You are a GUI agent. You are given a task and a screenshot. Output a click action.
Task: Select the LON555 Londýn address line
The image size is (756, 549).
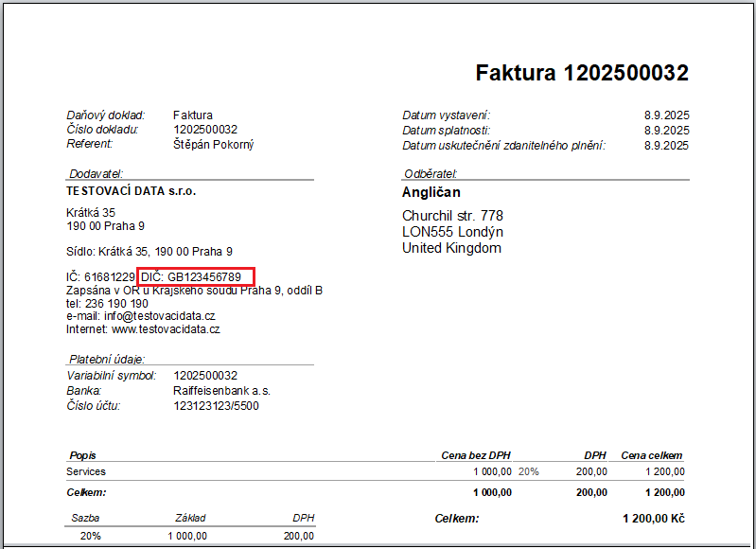452,232
